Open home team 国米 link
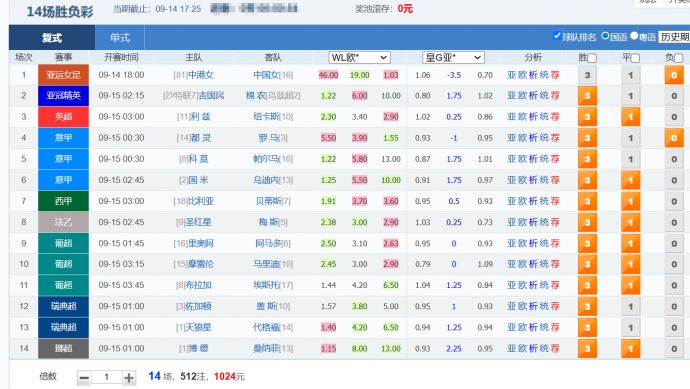 click(x=198, y=180)
